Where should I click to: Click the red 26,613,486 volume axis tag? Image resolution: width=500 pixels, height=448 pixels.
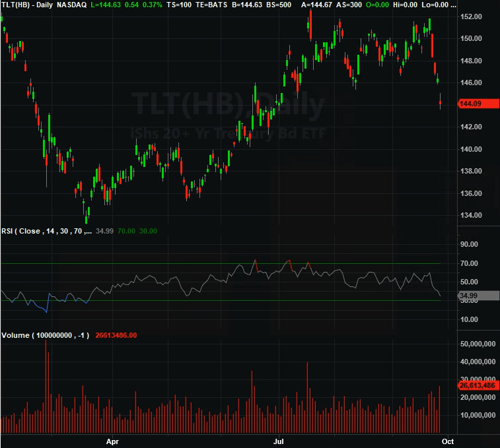click(x=479, y=385)
